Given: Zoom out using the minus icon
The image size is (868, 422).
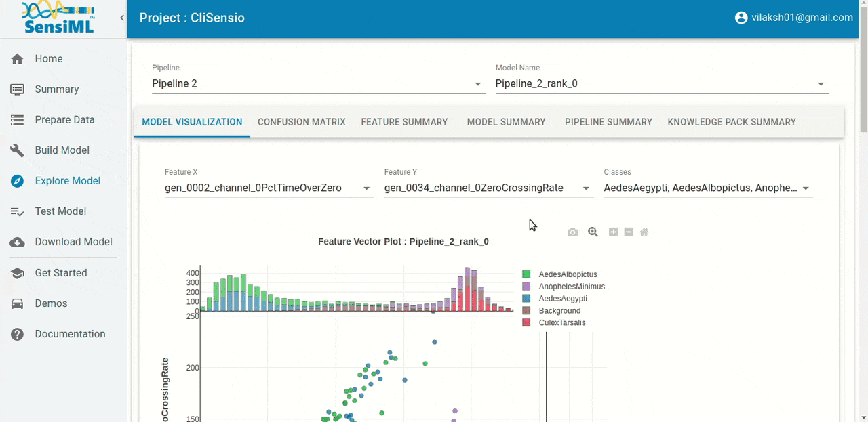Looking at the screenshot, I should [x=629, y=232].
